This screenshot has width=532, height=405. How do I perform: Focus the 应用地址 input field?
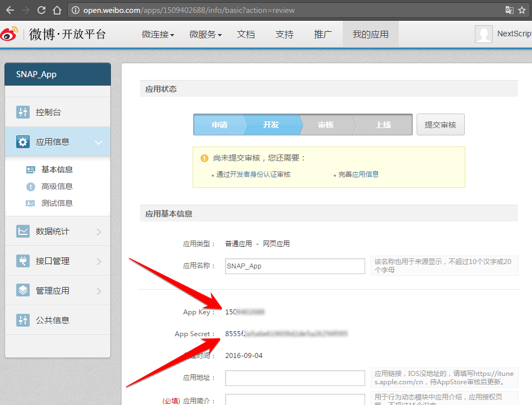click(295, 378)
